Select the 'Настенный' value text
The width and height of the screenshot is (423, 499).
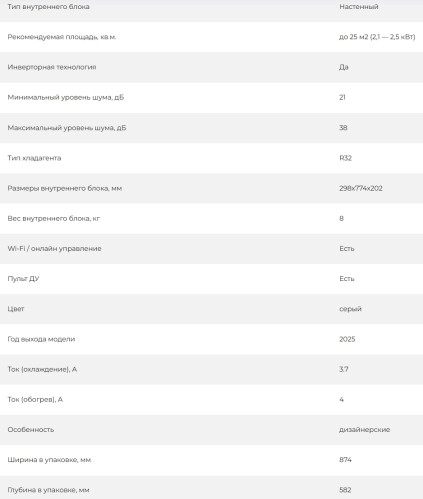point(359,7)
